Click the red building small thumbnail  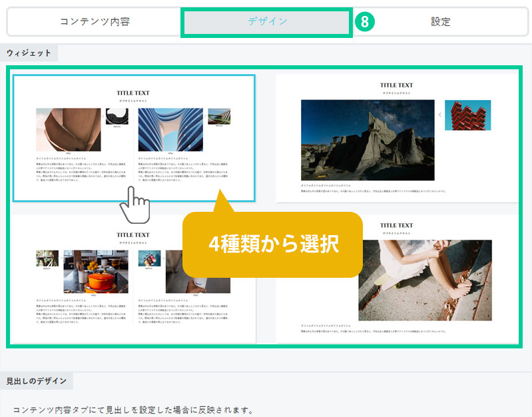click(467, 115)
